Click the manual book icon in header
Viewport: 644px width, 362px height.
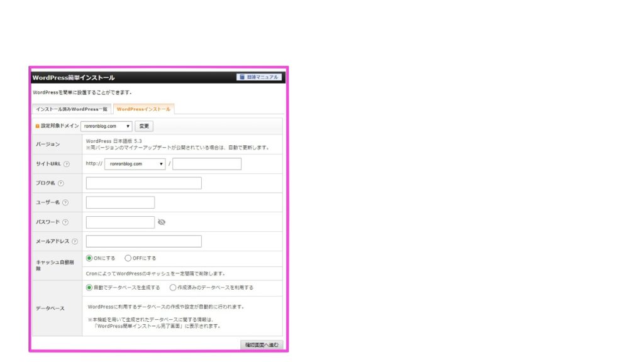point(242,77)
